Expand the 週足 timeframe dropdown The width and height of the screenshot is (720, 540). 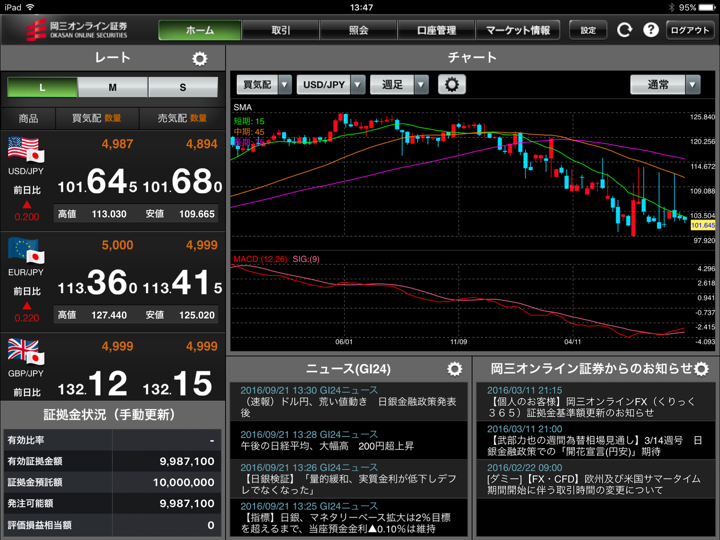tap(399, 85)
